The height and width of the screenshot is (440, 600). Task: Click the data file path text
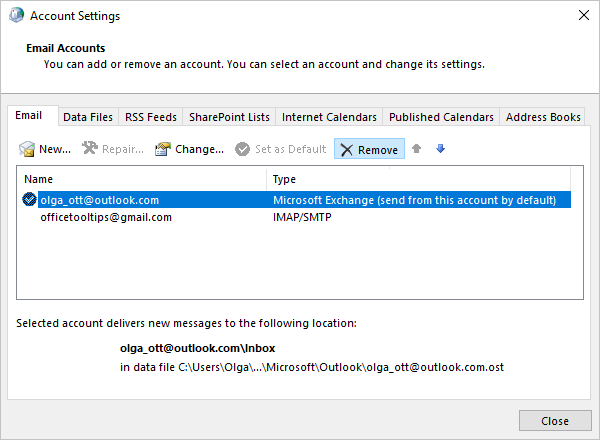click(312, 367)
